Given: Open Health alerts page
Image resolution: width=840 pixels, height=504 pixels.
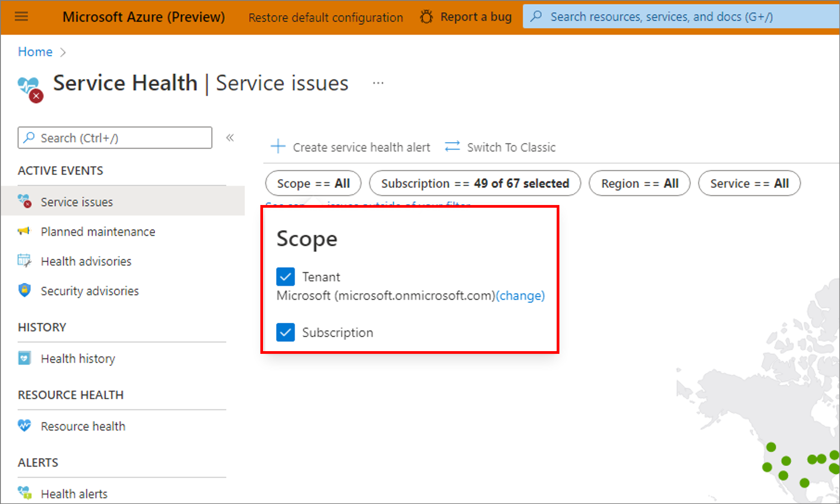Looking at the screenshot, I should (74, 494).
